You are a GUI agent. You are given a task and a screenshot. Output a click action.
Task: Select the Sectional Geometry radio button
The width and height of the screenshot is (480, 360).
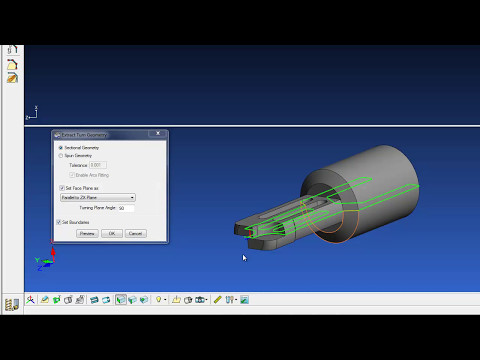click(61, 148)
